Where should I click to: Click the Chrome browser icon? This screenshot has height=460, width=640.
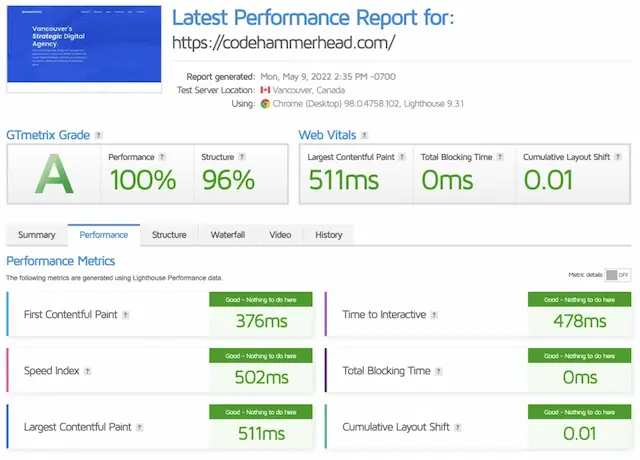[x=265, y=103]
